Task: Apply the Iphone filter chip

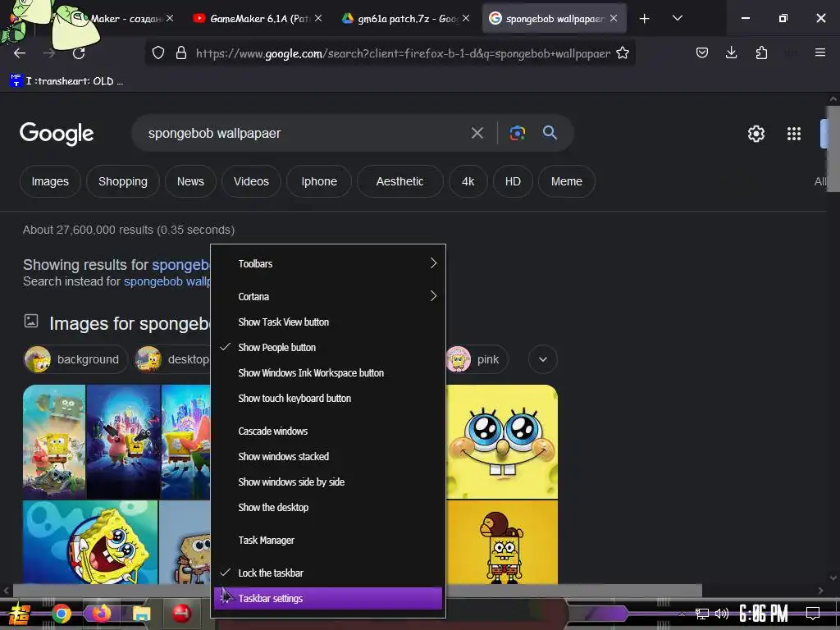Action: click(x=319, y=181)
